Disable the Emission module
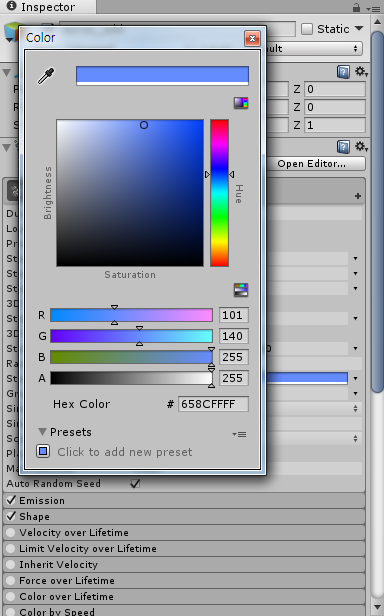384x616 pixels. [x=11, y=500]
